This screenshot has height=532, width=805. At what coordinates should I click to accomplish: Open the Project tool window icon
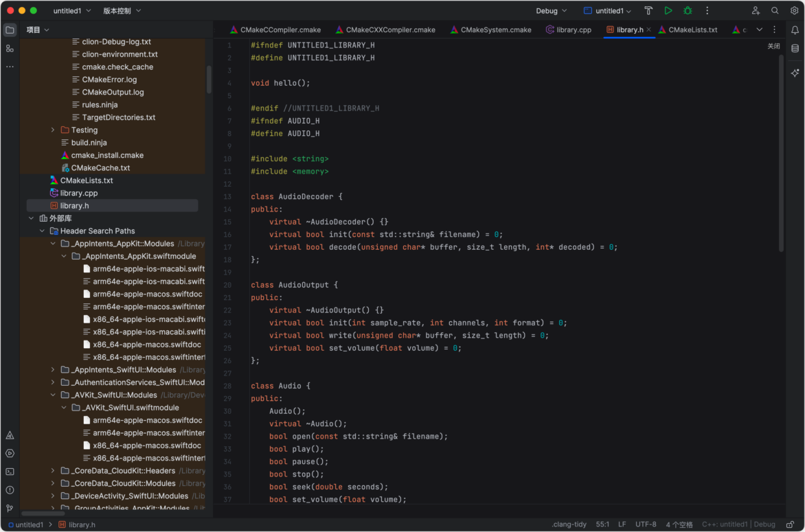[x=10, y=30]
